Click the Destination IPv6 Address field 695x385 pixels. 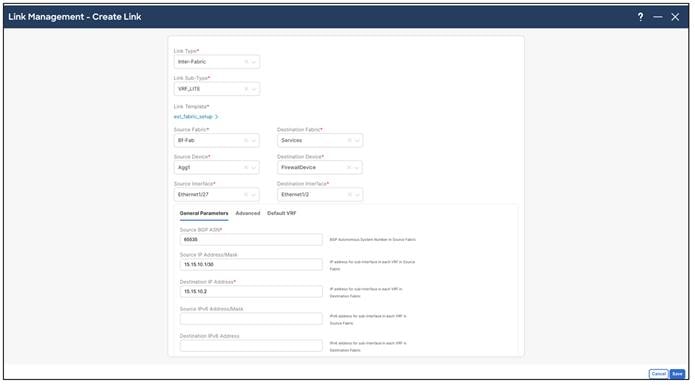pyautogui.click(x=251, y=346)
